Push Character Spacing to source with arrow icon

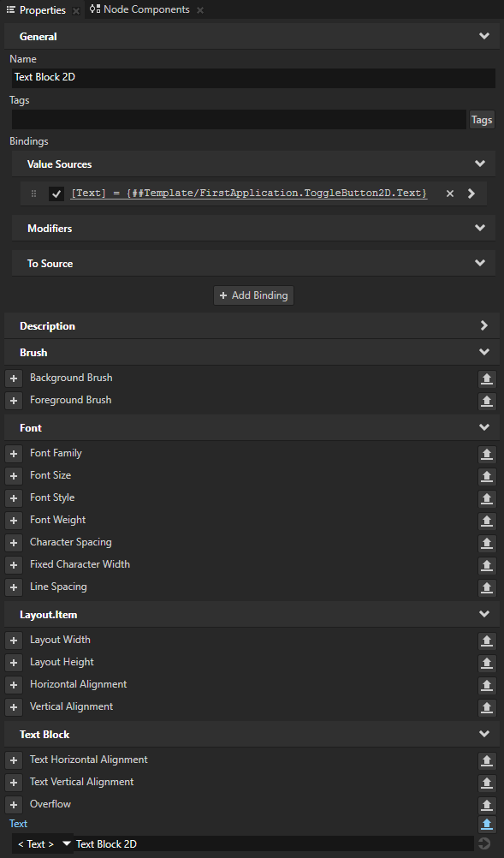[x=486, y=543]
